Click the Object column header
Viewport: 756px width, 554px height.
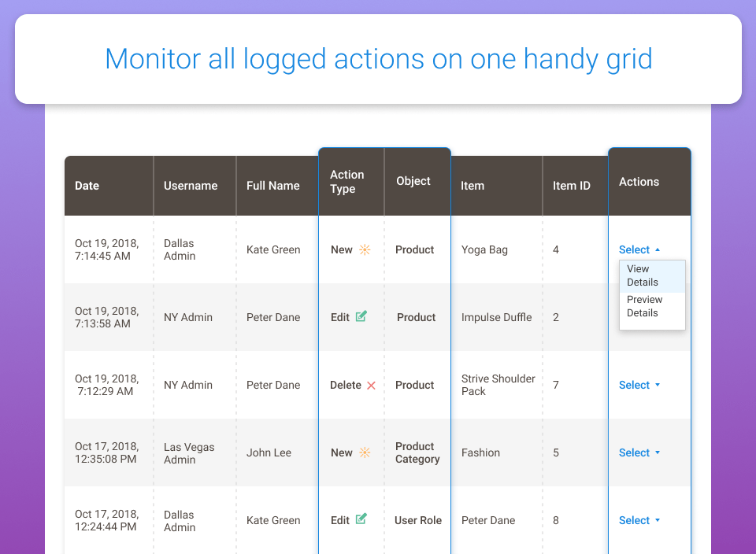(413, 181)
